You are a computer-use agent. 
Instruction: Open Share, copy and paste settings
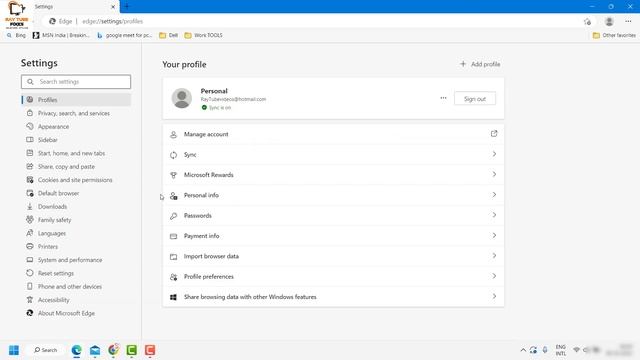[66, 167]
